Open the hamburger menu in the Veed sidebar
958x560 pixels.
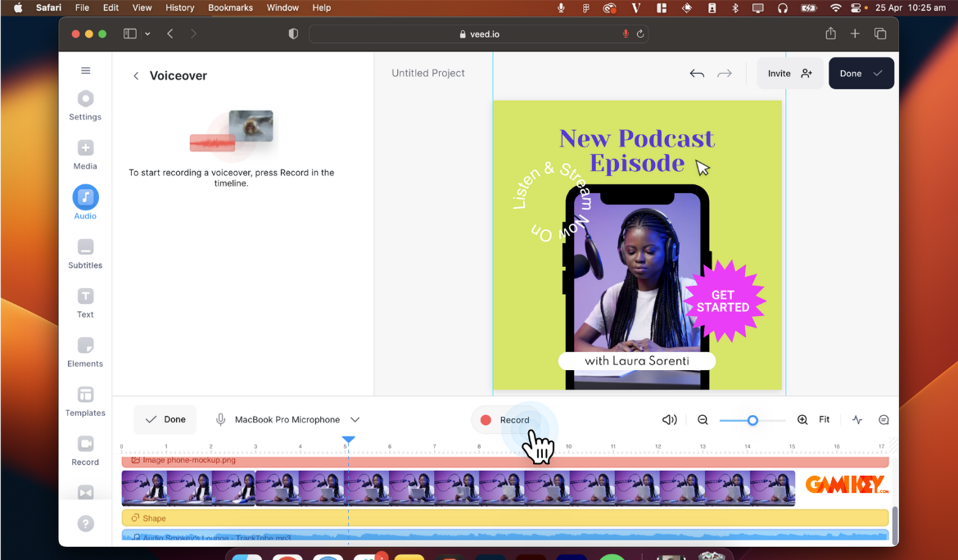85,70
